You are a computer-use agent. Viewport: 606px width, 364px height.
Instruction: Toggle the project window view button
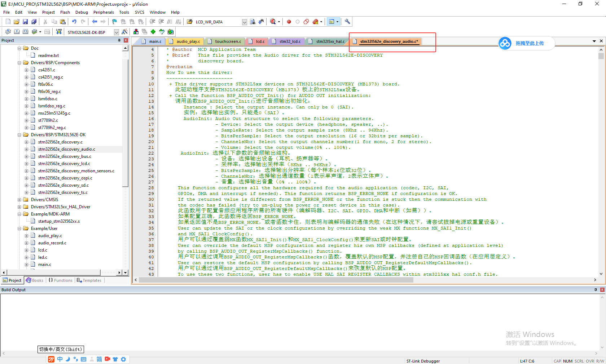(331, 22)
